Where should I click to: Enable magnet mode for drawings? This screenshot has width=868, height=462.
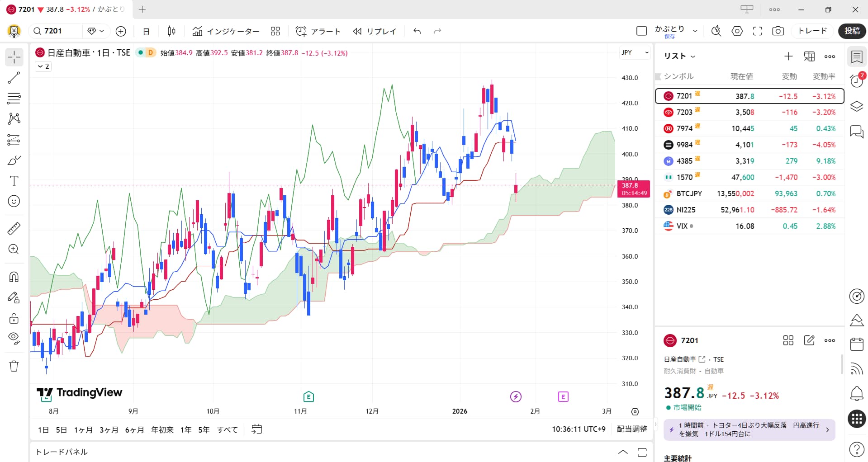tap(14, 277)
